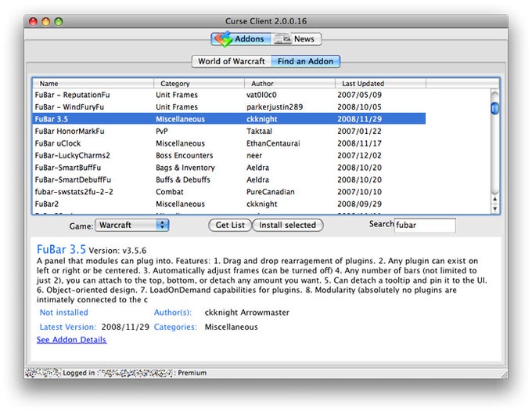The width and height of the screenshot is (532, 412).
Task: Click the ckknight Arrowmaster authors text
Action: click(247, 313)
